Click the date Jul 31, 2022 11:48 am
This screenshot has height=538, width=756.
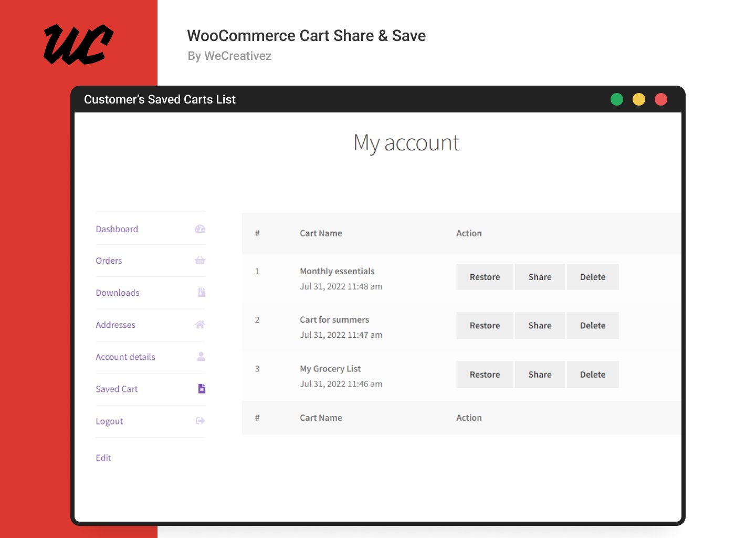click(341, 286)
